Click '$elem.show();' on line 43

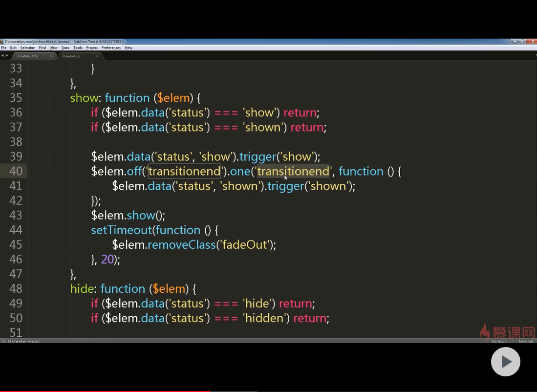[x=128, y=216]
